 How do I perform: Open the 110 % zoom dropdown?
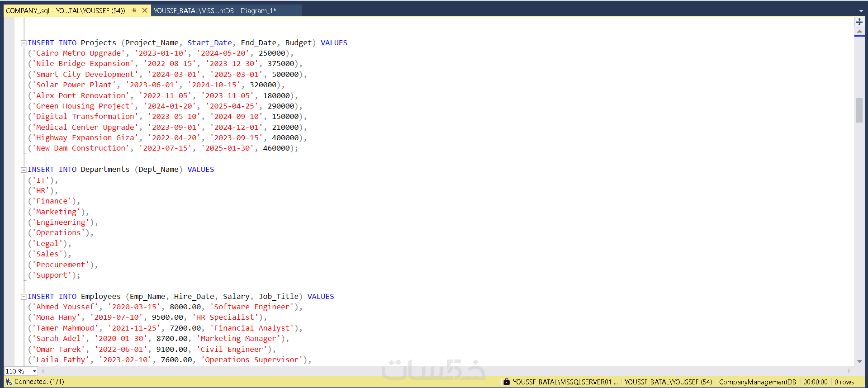tap(34, 371)
